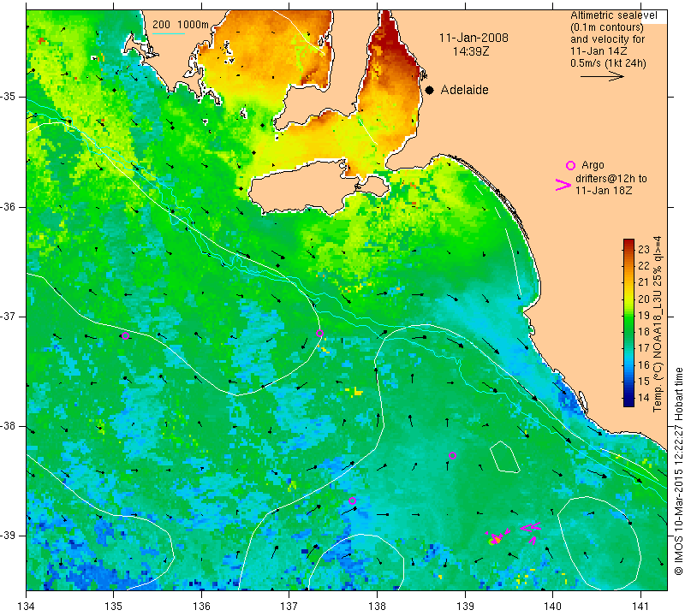685x616 pixels.
Task: Click the longitude axis label 136
Action: click(x=201, y=607)
